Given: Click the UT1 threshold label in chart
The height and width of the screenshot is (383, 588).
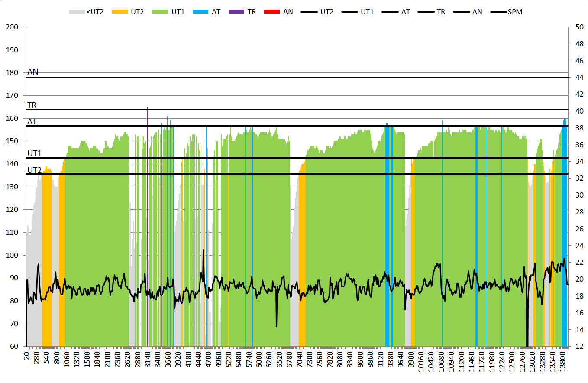Looking at the screenshot, I should point(35,153).
